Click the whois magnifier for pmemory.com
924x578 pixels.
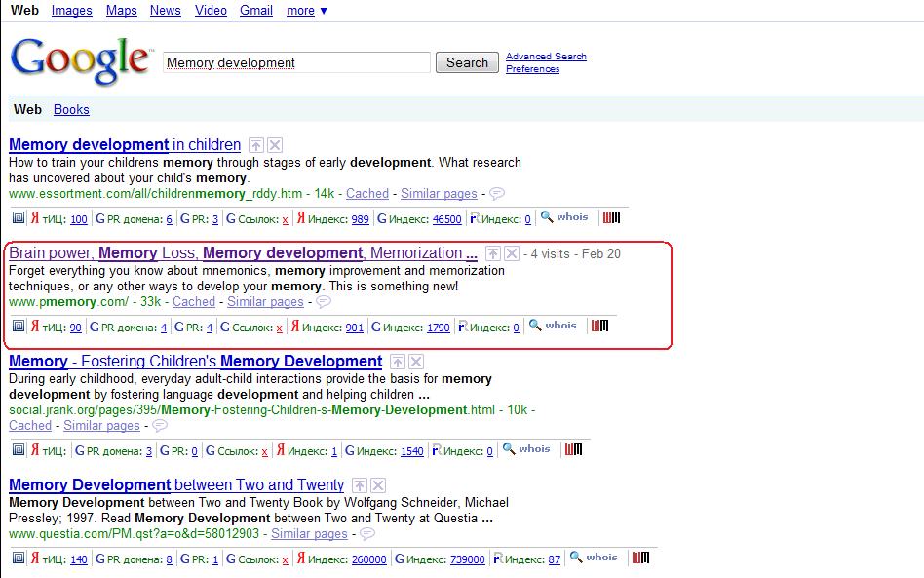(x=535, y=326)
